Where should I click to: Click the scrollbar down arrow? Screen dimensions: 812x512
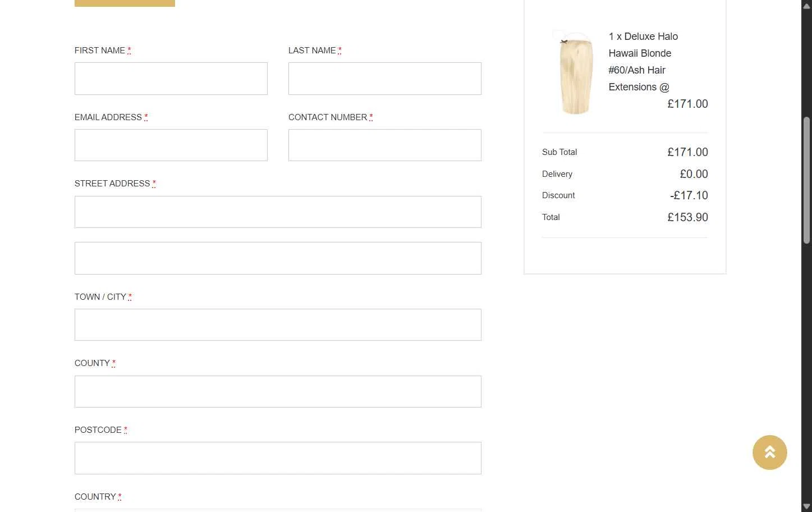(806, 506)
